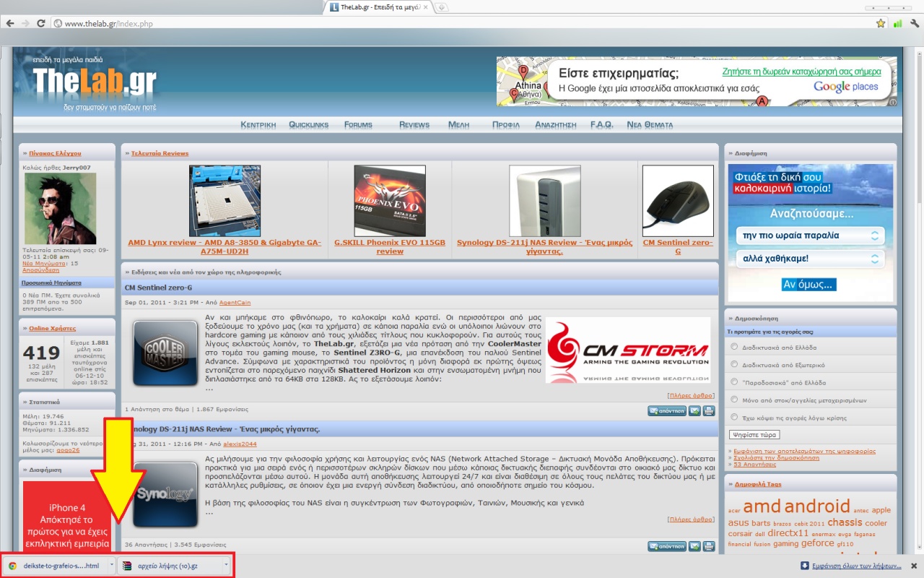Screen dimensions: 924x578
Task: Open Μέλη in the navigation bar
Action: [x=459, y=124]
